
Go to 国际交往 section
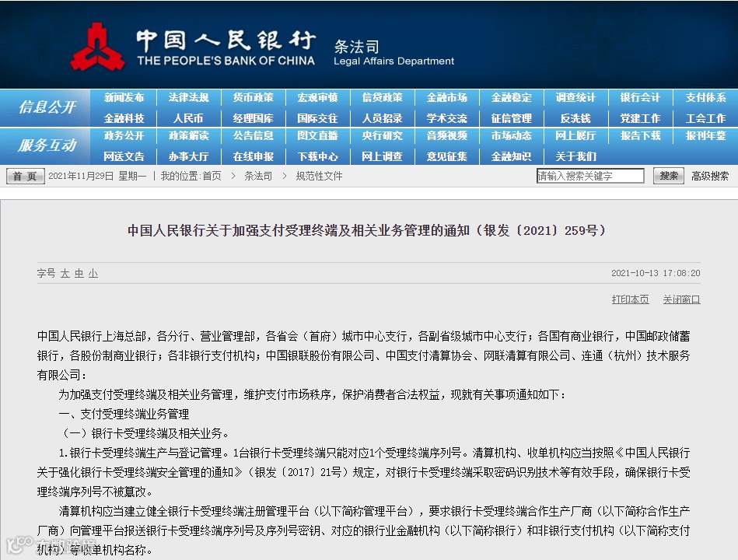(x=317, y=118)
